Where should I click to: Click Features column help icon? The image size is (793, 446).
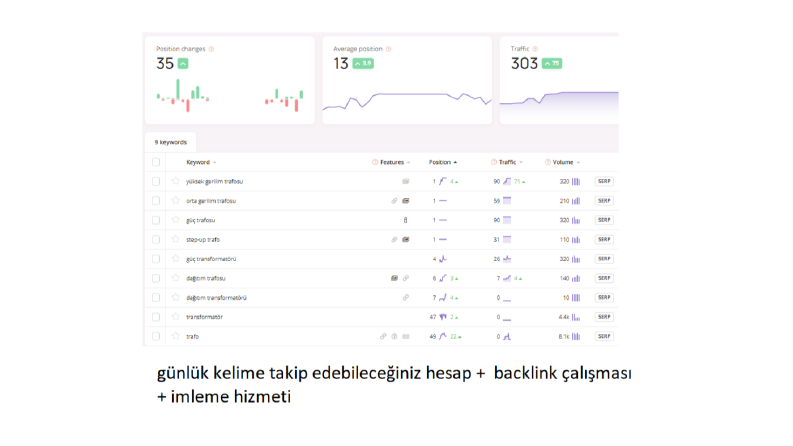click(x=375, y=162)
